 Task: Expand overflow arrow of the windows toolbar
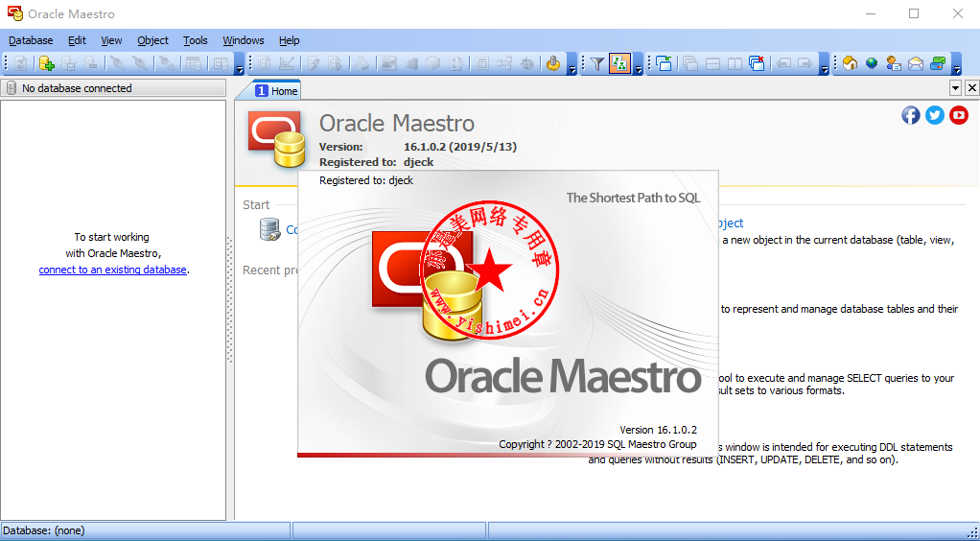point(825,64)
